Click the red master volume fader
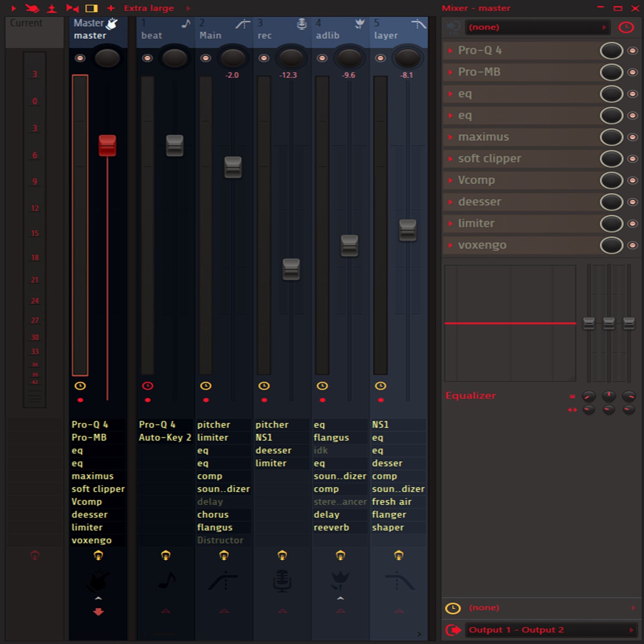 107,145
